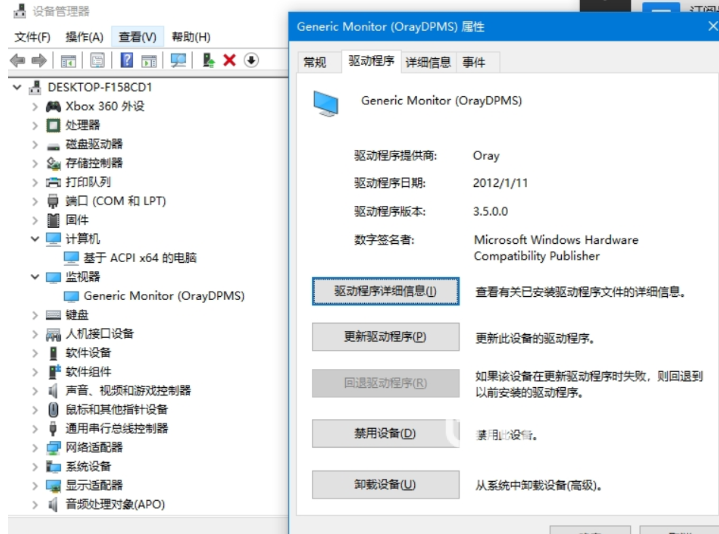719x534 pixels.
Task: Click the update driver green arrow icon
Action: pos(208,61)
